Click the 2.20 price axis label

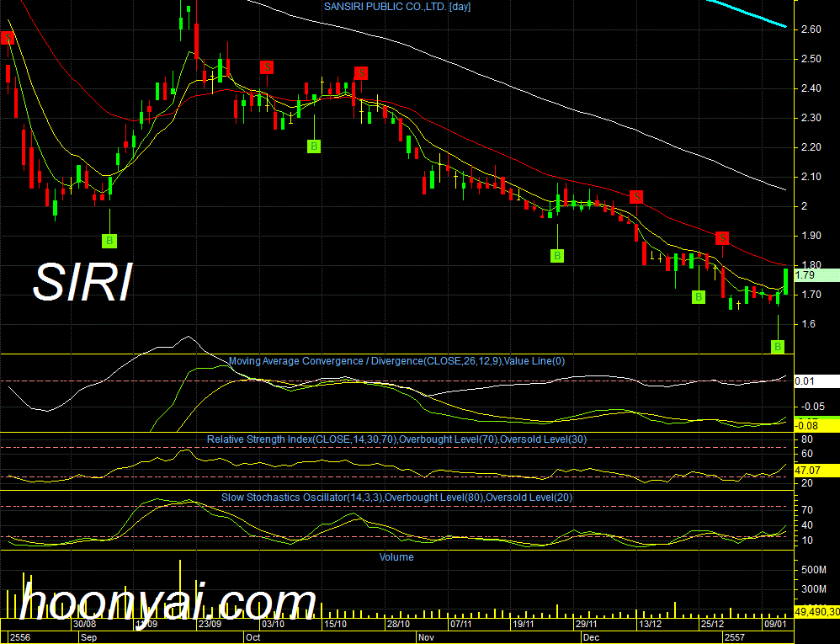point(811,147)
